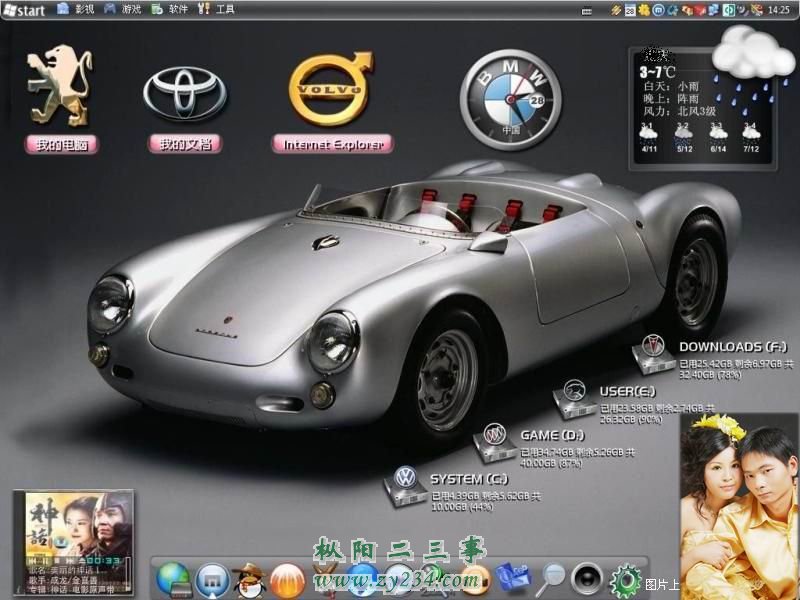Click the 风力: 北风3级 weather line
Screen dimensions: 800x600
point(680,111)
